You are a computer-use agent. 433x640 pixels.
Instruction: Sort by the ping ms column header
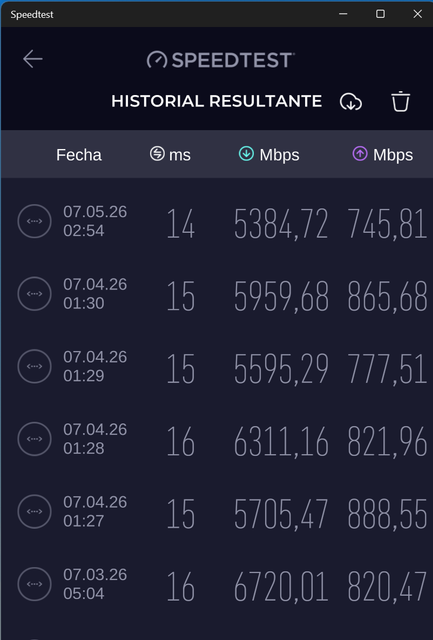170,154
